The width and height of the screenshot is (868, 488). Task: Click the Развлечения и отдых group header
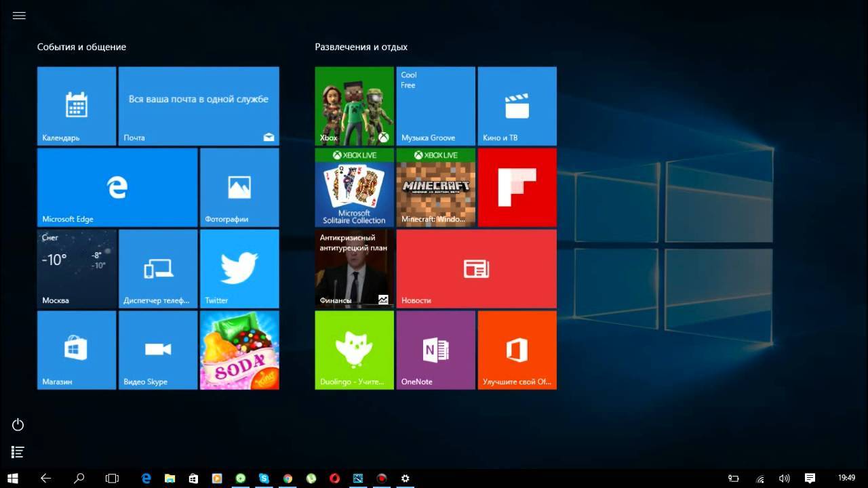pos(361,47)
